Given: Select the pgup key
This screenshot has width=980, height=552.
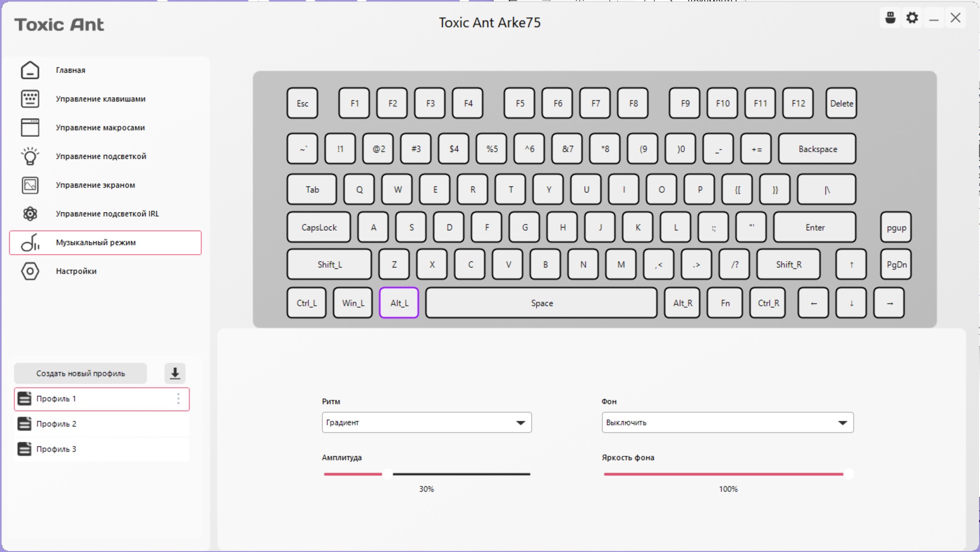Looking at the screenshot, I should (x=896, y=227).
